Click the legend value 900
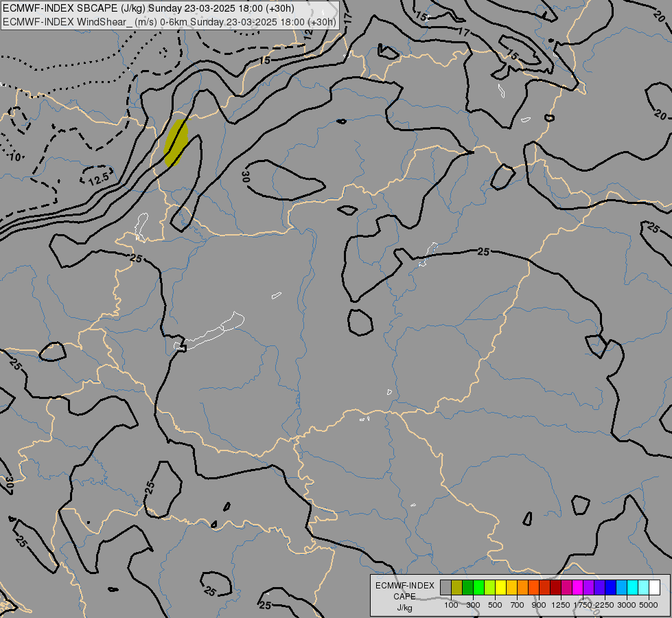672x618 pixels. tap(539, 605)
